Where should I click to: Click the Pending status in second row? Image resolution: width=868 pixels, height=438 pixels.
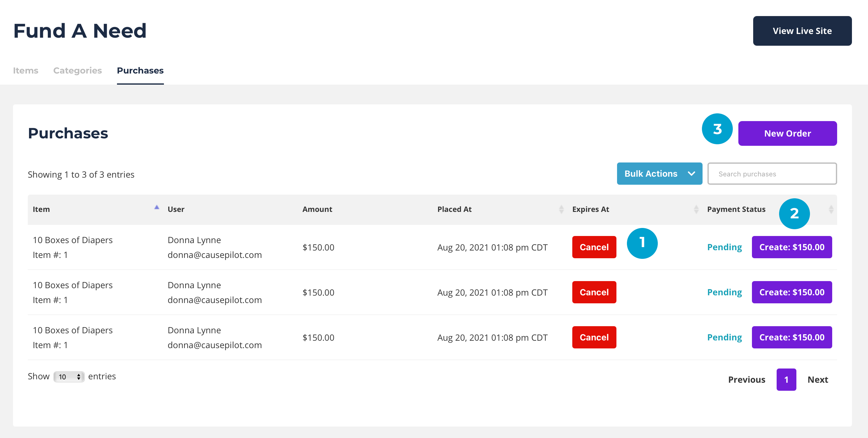(x=724, y=292)
